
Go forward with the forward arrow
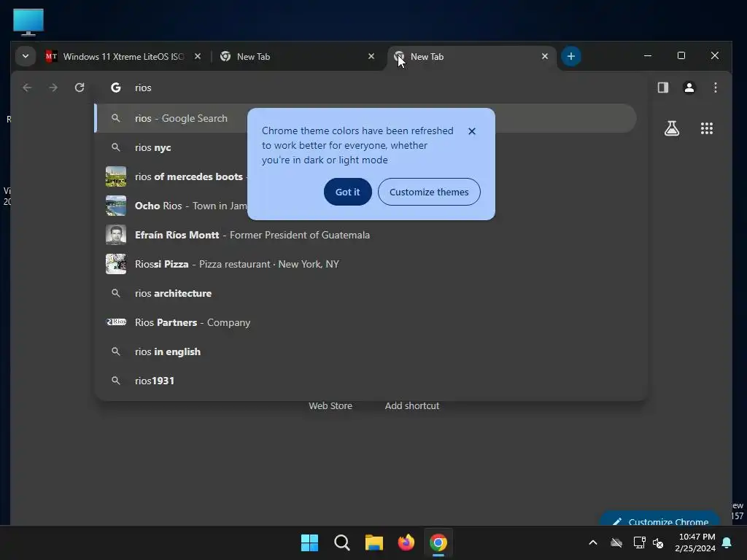[x=53, y=87]
